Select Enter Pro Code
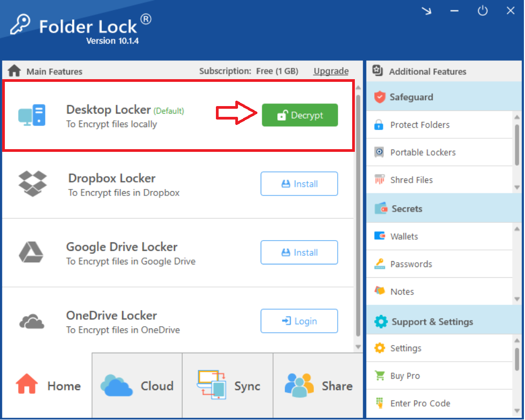Screen dimensions: 525x420 click(439, 403)
